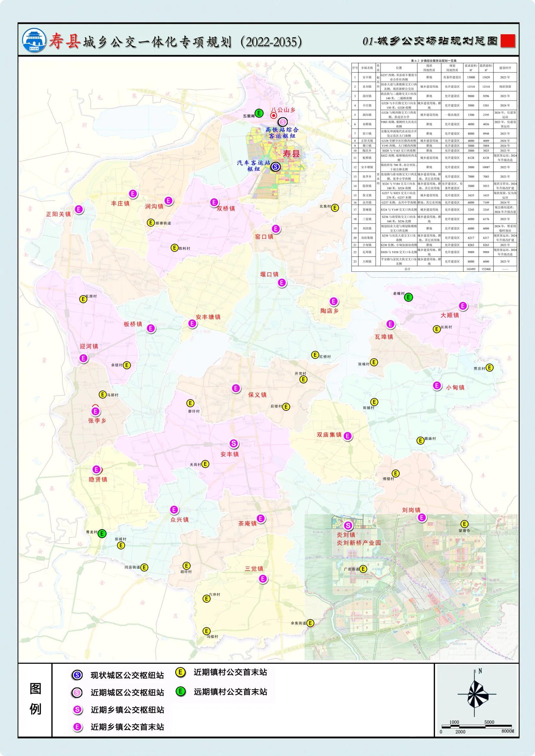Click the map scale bar
The width and height of the screenshot is (535, 756).
(x=477, y=727)
